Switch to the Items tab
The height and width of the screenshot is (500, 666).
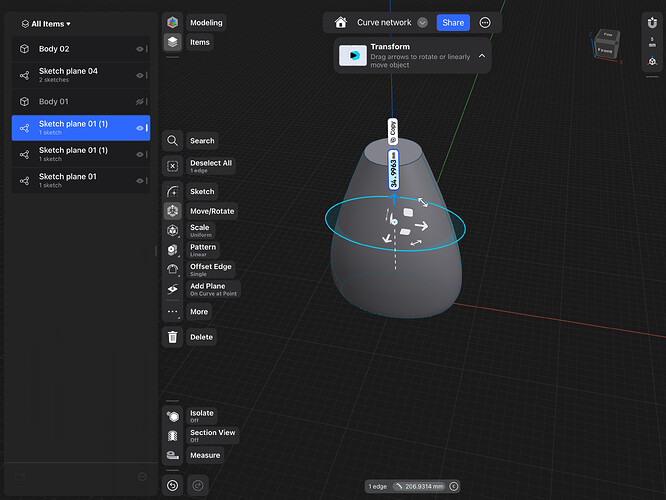[x=173, y=42]
